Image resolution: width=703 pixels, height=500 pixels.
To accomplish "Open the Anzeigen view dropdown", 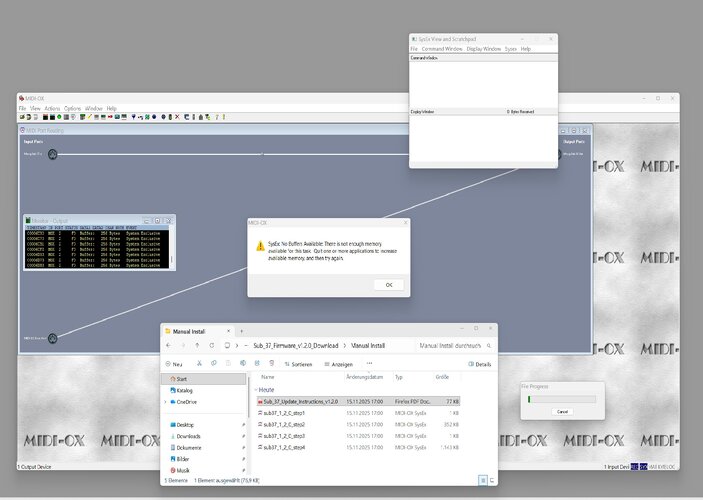I will tap(342, 364).
